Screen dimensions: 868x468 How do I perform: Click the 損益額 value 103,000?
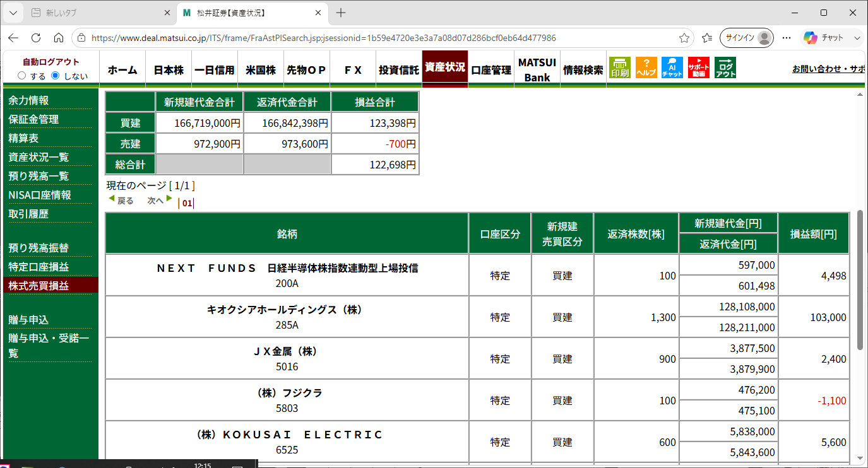[x=828, y=317]
